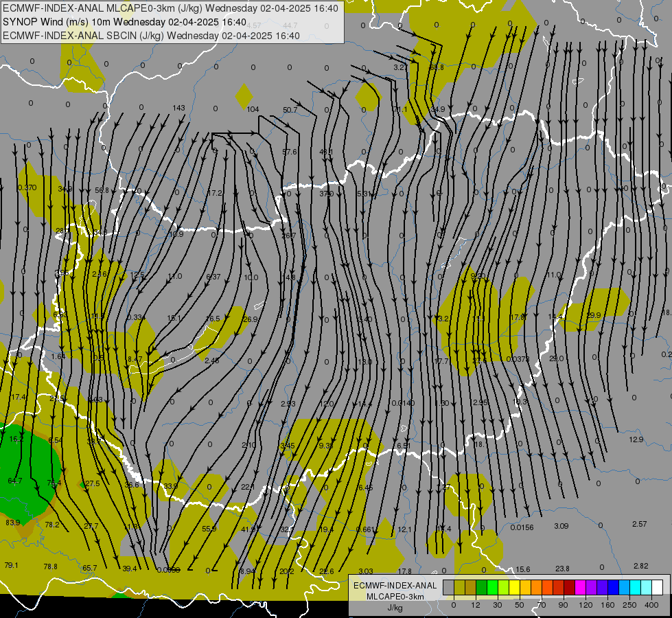This screenshot has width=672, height=618.
Task: Click the map value 17.4
Action: point(19,397)
